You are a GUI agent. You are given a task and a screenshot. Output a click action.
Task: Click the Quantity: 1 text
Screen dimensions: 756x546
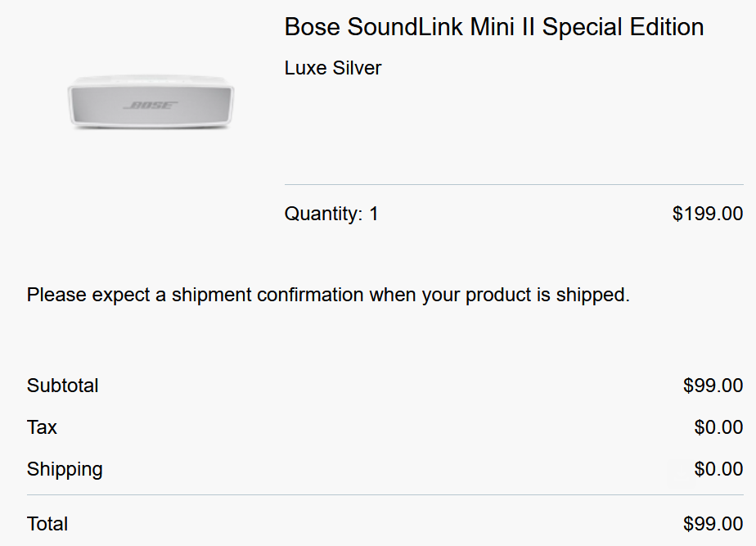tap(331, 214)
